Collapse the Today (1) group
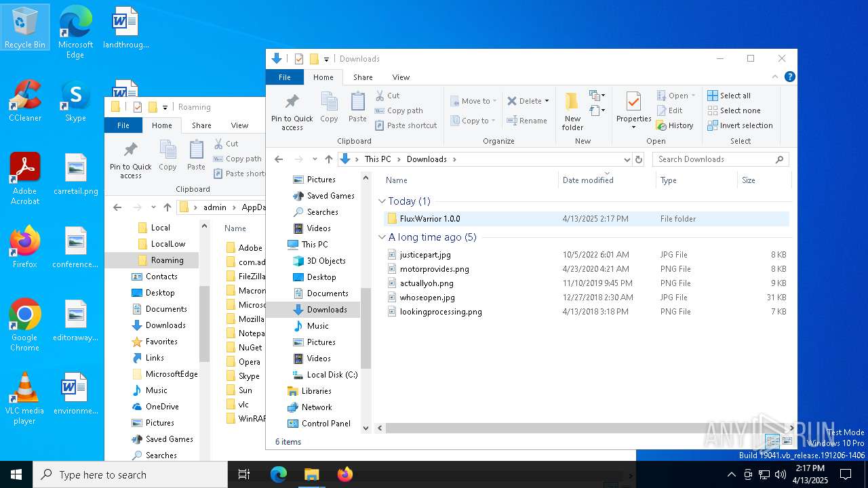The image size is (868, 488). tap(382, 201)
